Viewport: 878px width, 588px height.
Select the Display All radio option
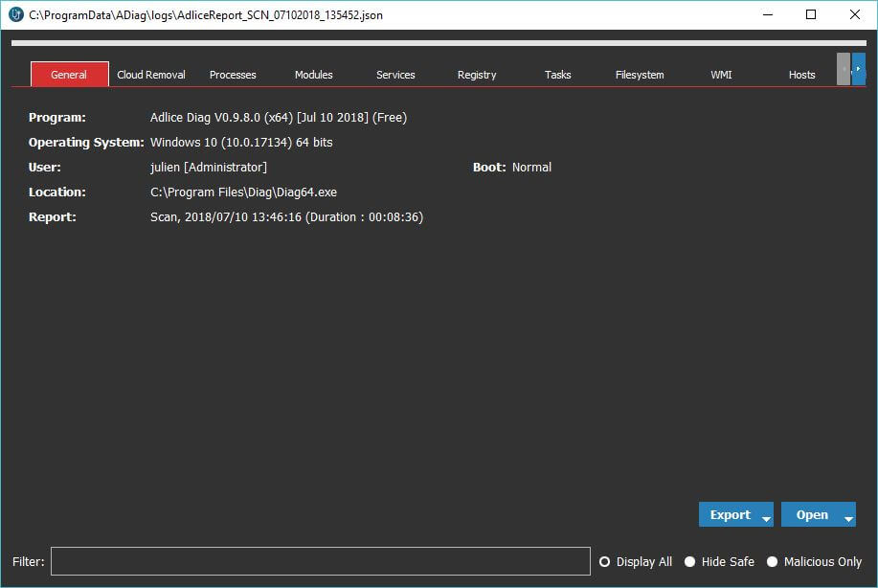(x=605, y=562)
